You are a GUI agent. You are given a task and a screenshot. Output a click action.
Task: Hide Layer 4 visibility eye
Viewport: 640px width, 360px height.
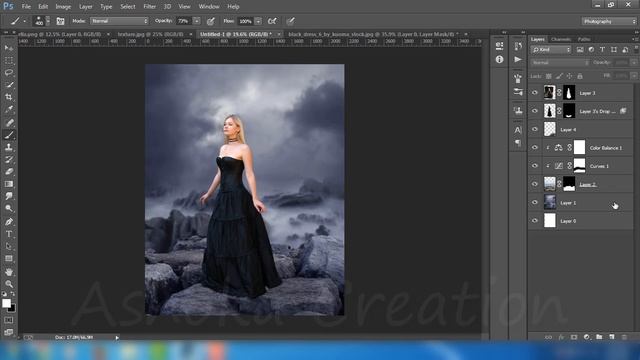pyautogui.click(x=535, y=129)
